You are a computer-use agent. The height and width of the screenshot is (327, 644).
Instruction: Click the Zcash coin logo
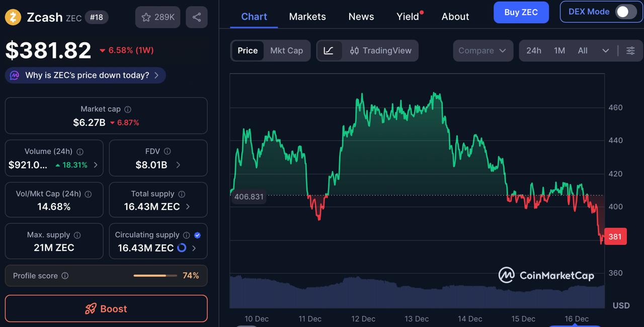13,17
